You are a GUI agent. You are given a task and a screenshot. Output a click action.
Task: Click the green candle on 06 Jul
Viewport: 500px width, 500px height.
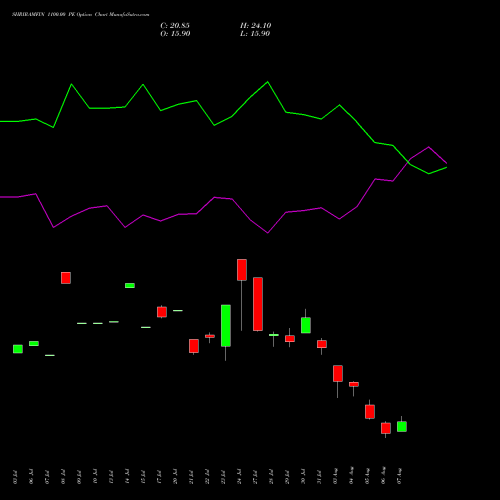pyautogui.click(x=34, y=343)
